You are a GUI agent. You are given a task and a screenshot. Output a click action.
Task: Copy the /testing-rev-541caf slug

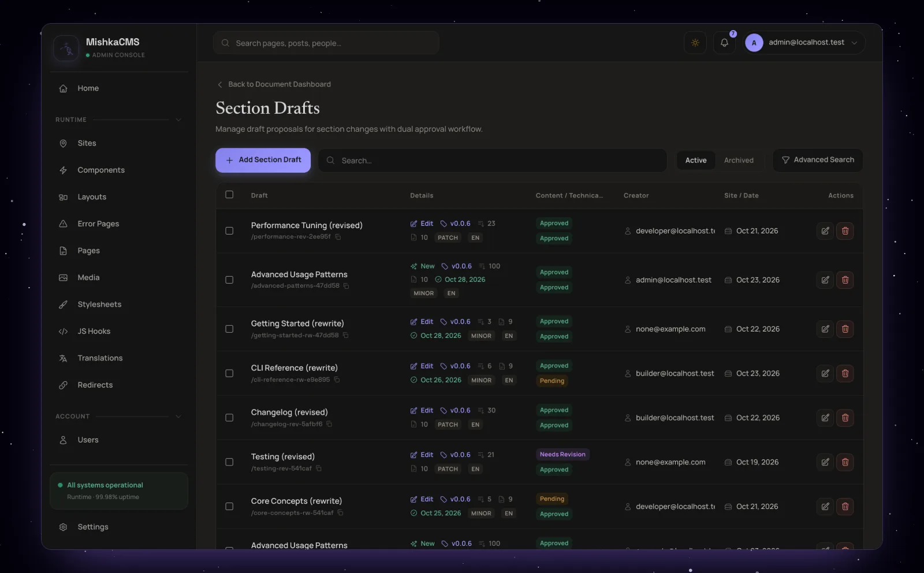click(x=319, y=468)
